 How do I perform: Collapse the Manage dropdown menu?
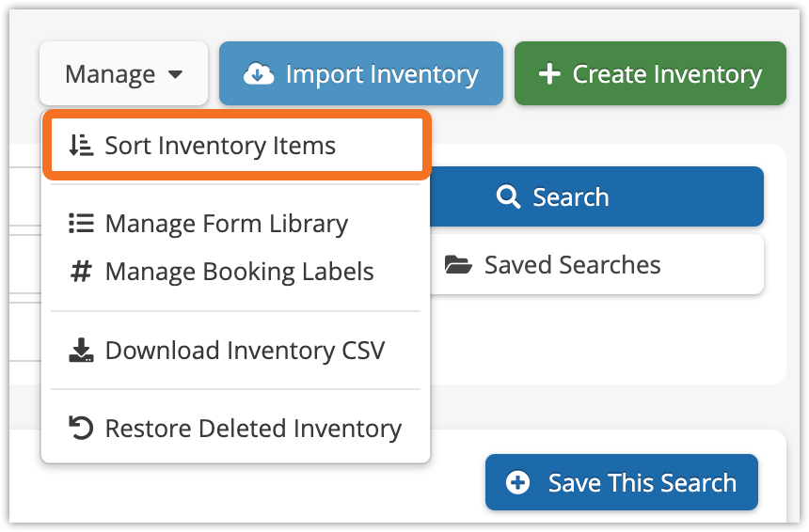pyautogui.click(x=124, y=73)
